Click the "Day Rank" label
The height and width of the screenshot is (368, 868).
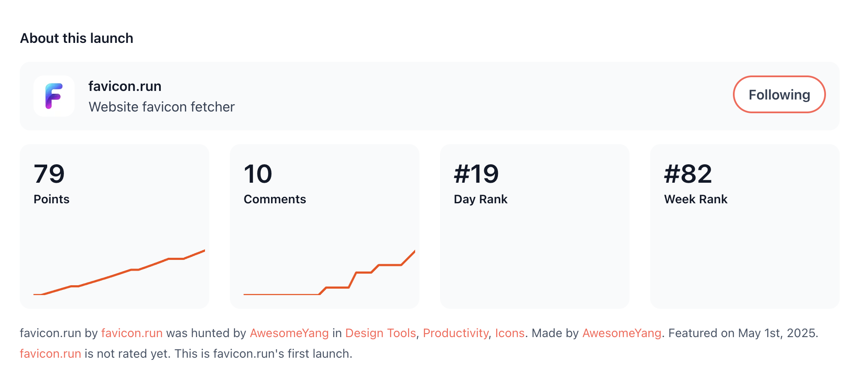coord(480,199)
